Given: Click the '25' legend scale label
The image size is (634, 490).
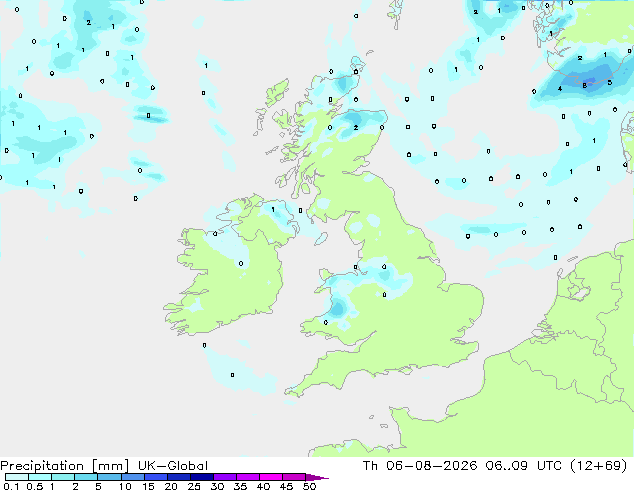Looking at the screenshot, I should click(194, 486).
